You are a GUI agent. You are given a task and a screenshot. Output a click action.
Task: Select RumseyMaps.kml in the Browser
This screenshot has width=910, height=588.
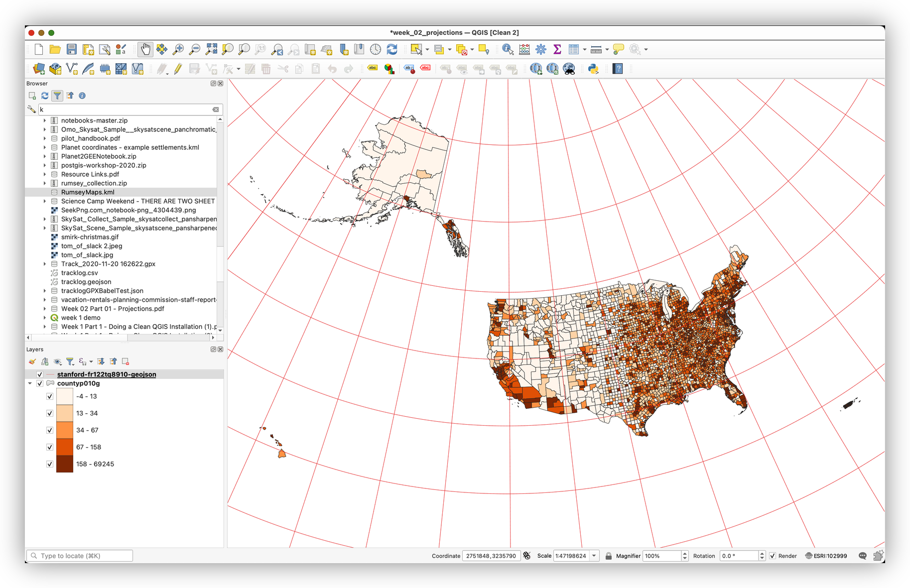(88, 192)
